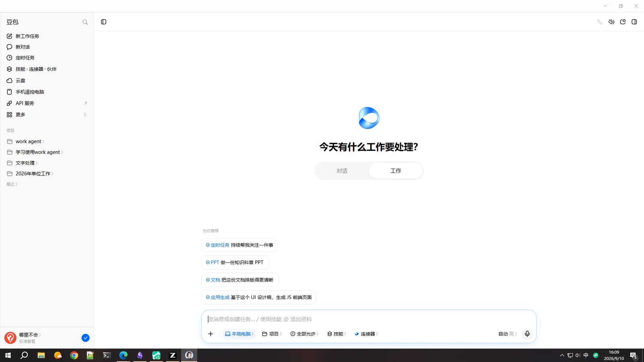The width and height of the screenshot is (644, 362).
Task: Toggle the left sidebar collapse icon
Action: pos(103,22)
